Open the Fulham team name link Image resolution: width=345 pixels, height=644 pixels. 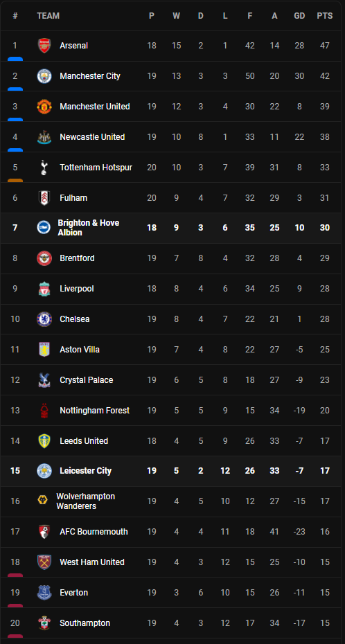(73, 198)
